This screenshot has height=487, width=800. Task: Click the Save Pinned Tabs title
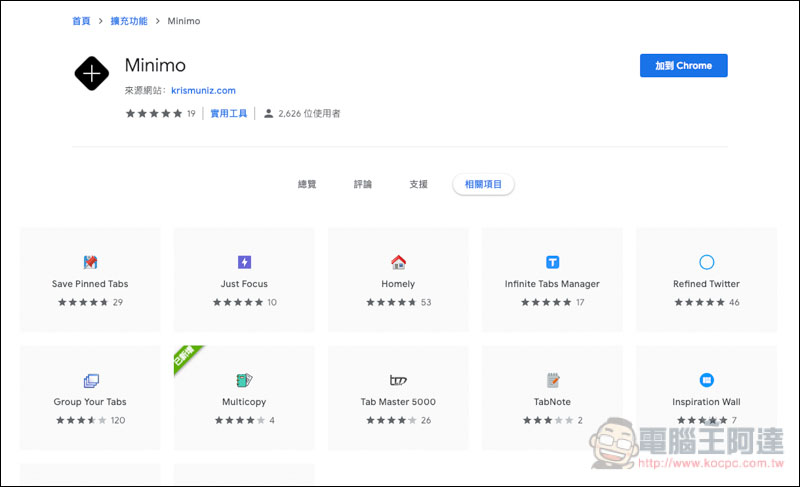point(90,284)
